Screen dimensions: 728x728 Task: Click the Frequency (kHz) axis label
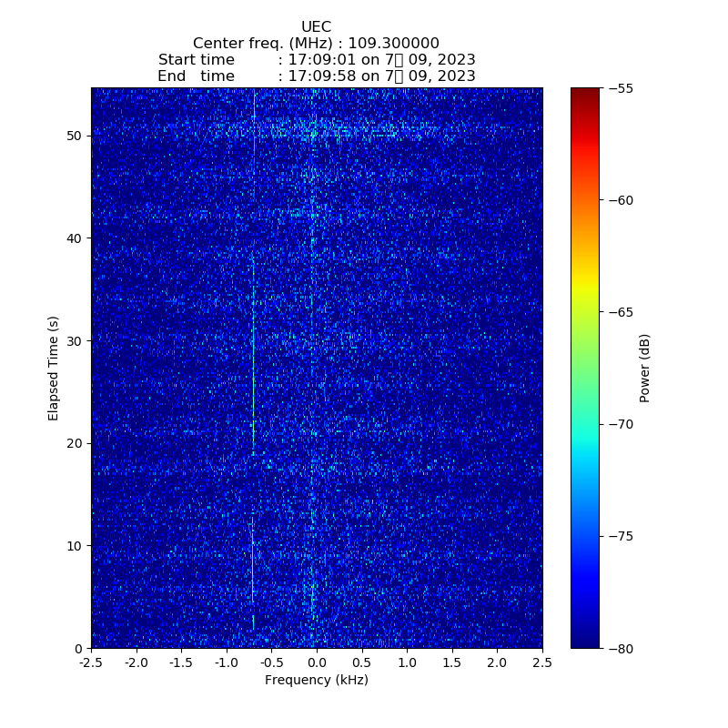(x=316, y=681)
